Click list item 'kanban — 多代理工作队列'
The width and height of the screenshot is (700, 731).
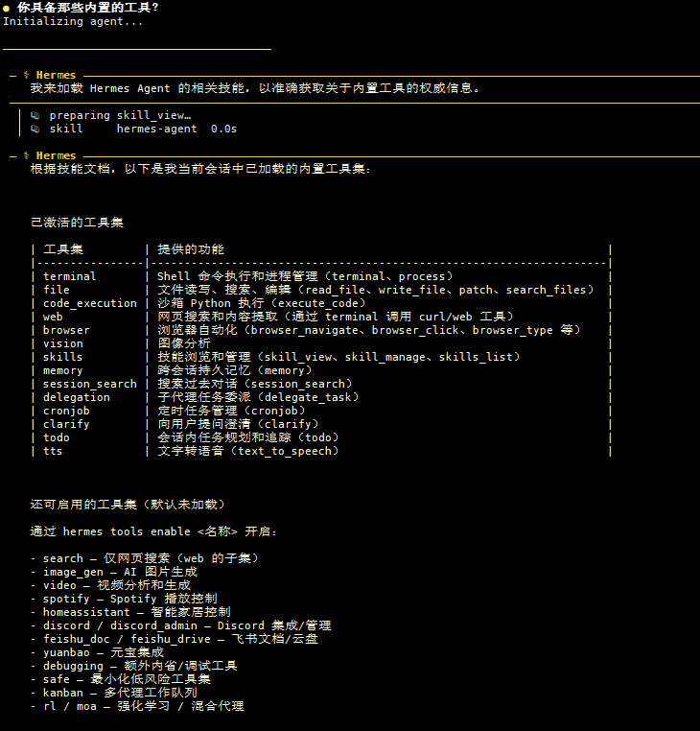pos(114,693)
